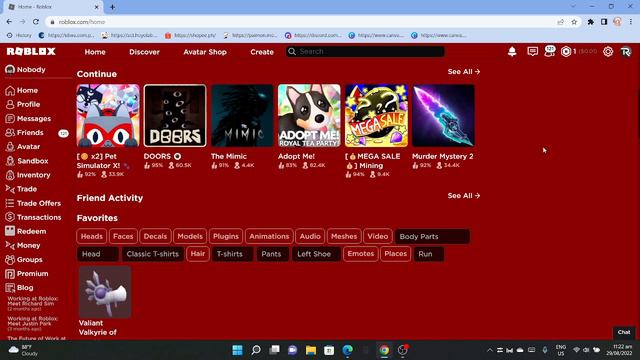Open Friends in the sidebar
640x360 pixels.
point(30,133)
